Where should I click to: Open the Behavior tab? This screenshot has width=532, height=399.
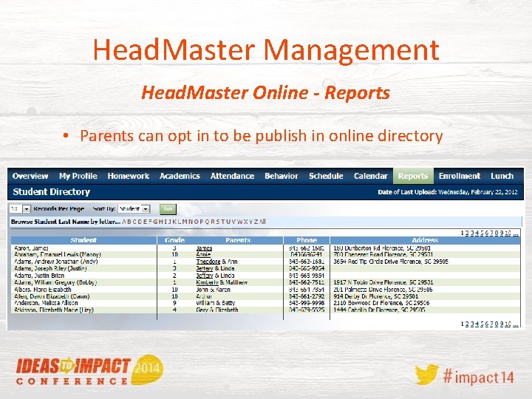282,176
